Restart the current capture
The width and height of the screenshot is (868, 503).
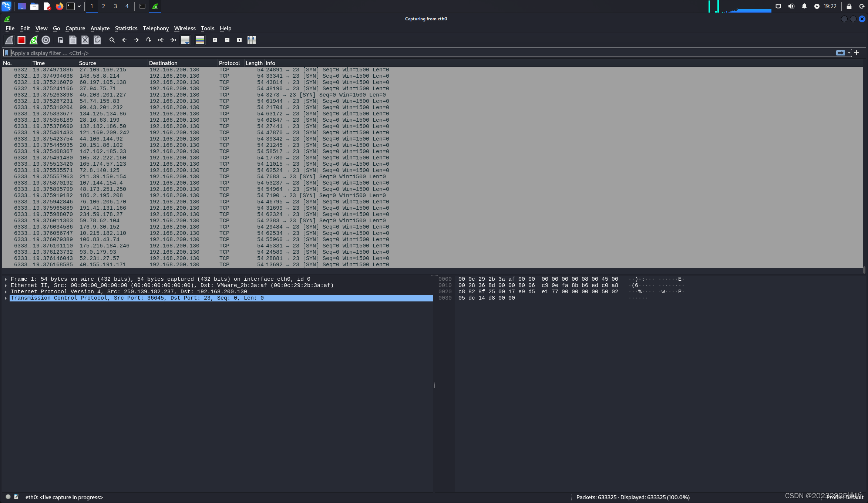34,40
